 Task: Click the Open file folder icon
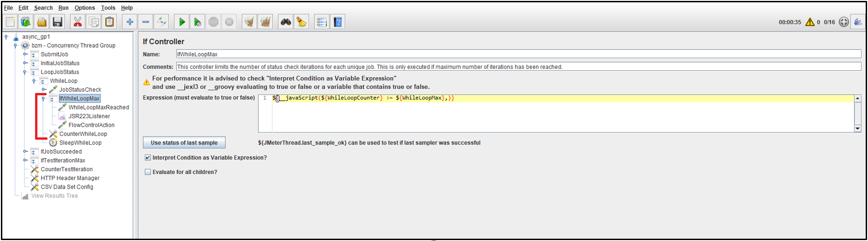42,22
